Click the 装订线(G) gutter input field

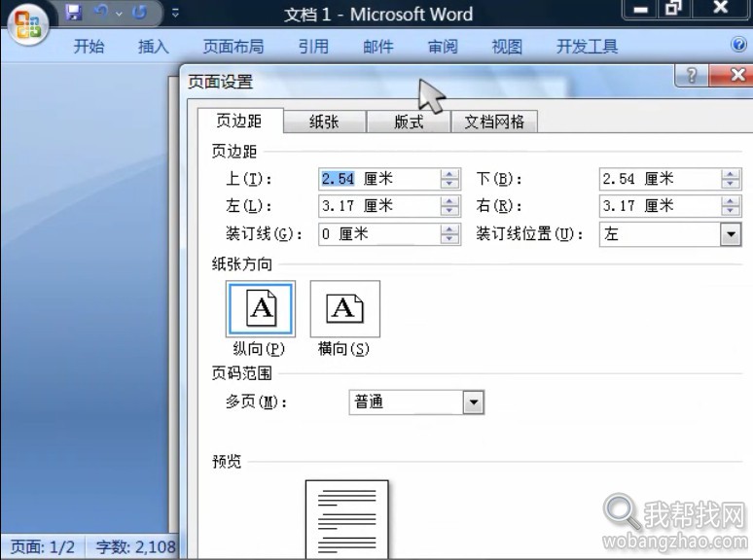click(x=378, y=234)
